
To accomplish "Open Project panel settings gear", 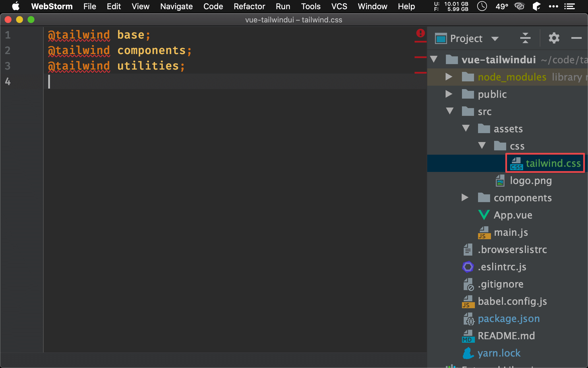I will tap(554, 38).
